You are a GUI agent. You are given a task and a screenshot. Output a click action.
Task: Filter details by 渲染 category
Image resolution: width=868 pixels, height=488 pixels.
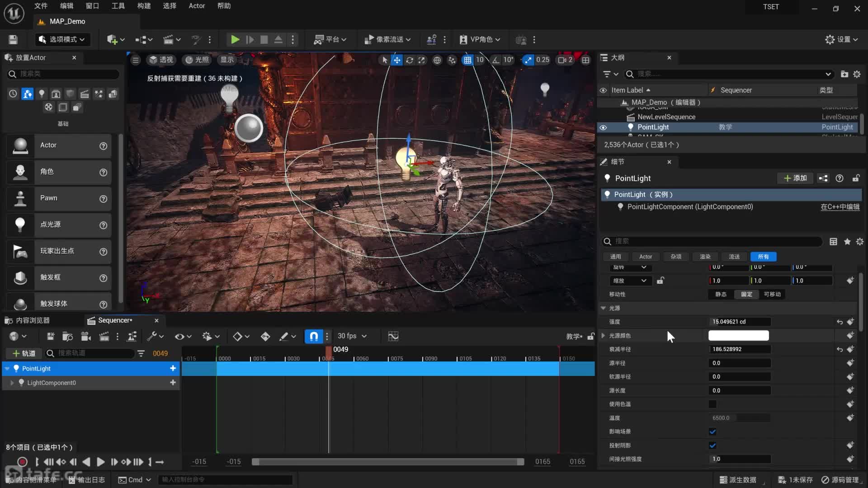705,257
